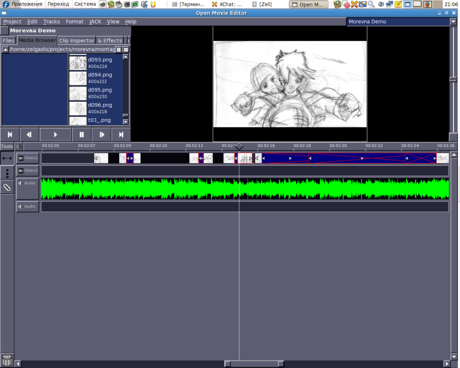The image size is (460, 368).
Task: Toggle the Video1 track icon
Action: (21, 158)
